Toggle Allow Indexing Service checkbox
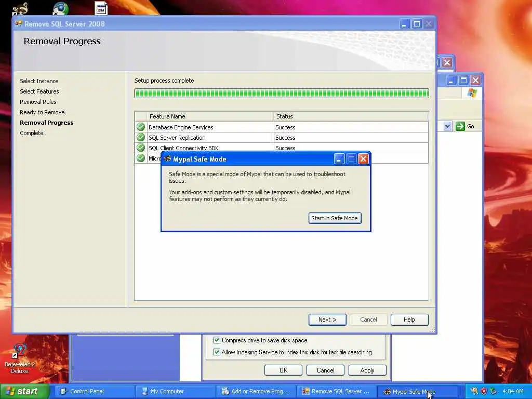The width and height of the screenshot is (532, 399). coord(217,352)
